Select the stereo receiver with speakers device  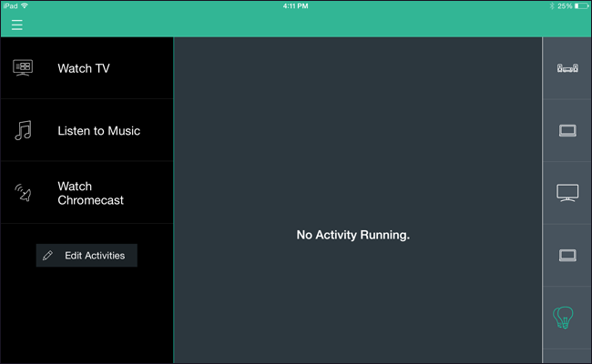click(x=567, y=68)
